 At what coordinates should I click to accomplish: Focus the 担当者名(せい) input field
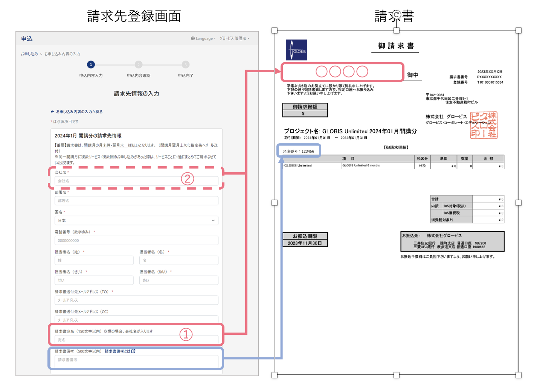click(94, 280)
